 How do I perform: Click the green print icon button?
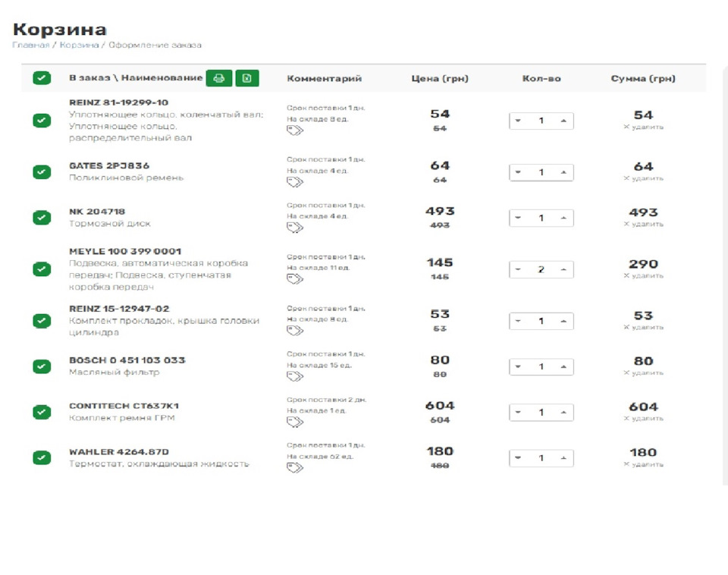[x=218, y=78]
